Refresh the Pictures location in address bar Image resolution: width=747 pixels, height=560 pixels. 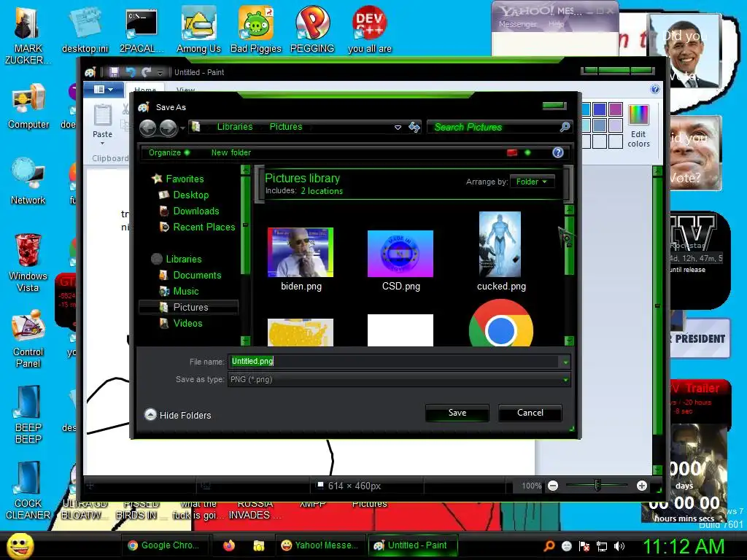(x=414, y=127)
